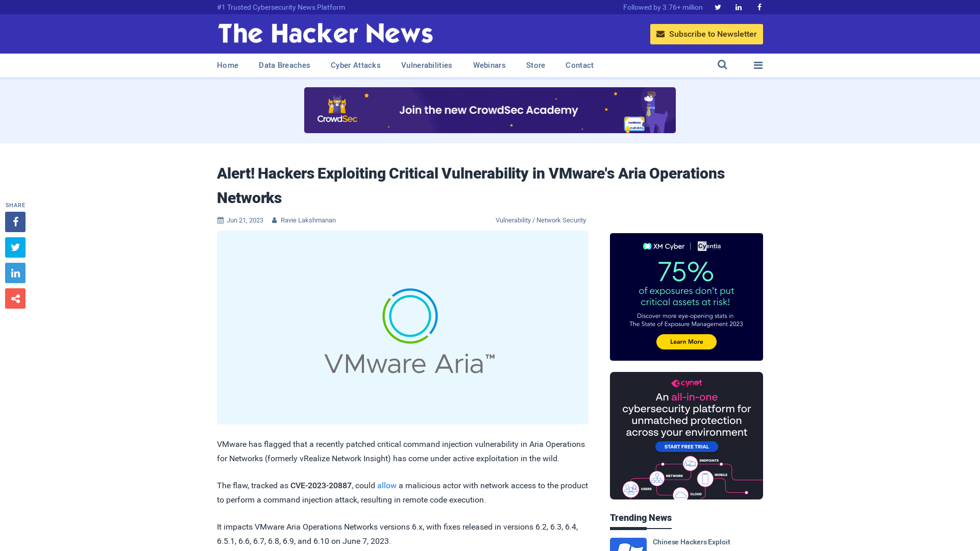
Task: Click the LinkedIn follow icon in header
Action: [739, 7]
